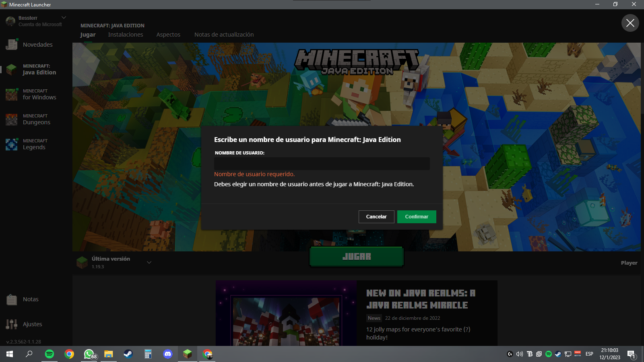Click the Nombre de usuario input field
This screenshot has width=644, height=362.
tap(322, 164)
